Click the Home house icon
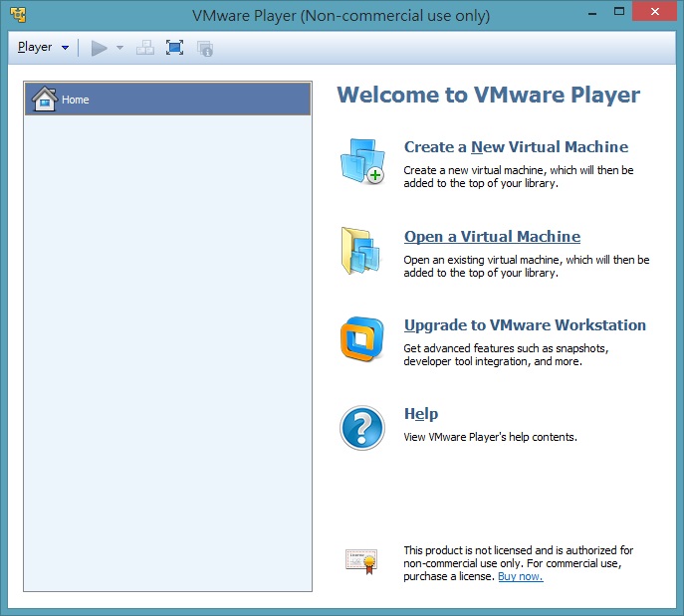684x616 pixels. [45, 99]
